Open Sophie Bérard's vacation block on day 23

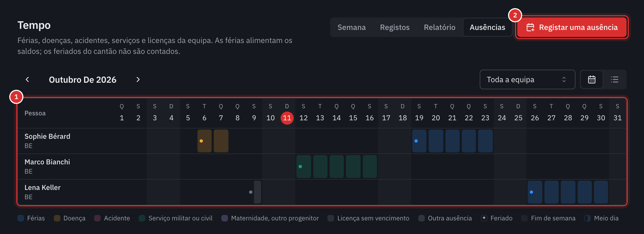pyautogui.click(x=485, y=141)
